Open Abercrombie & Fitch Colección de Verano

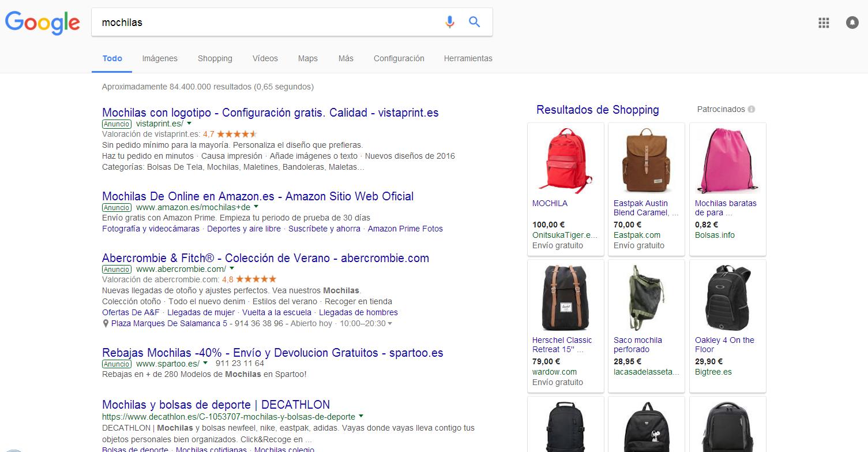coord(265,258)
